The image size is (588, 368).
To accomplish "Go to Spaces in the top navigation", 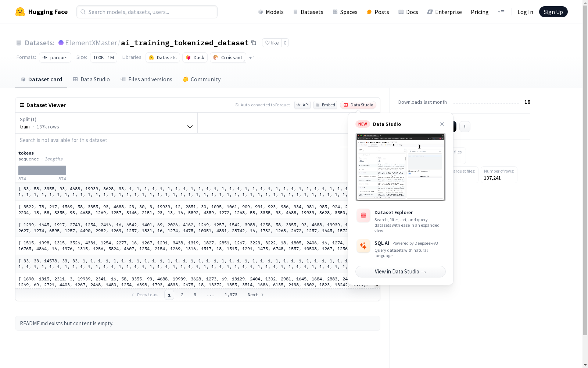I will click(x=345, y=12).
